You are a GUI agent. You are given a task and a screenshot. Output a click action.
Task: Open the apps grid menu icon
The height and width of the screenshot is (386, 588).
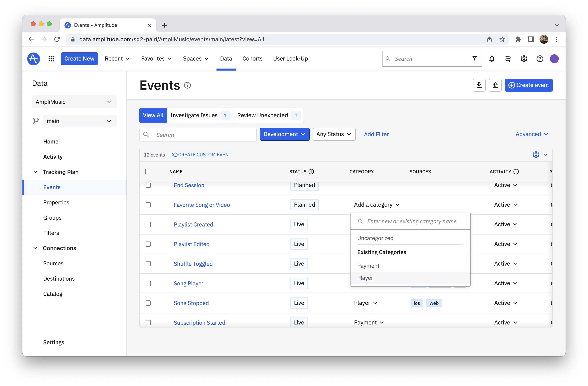pos(51,59)
